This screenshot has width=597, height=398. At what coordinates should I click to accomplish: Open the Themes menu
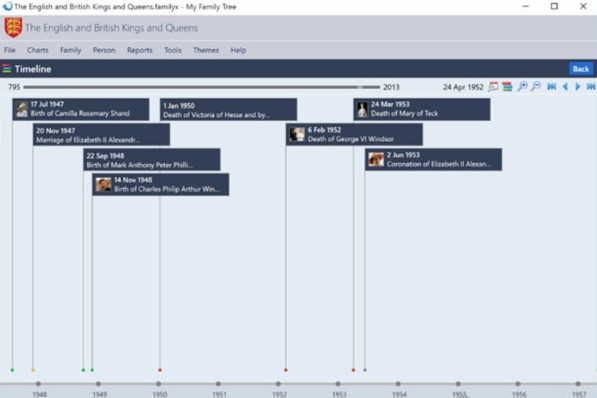click(x=206, y=50)
